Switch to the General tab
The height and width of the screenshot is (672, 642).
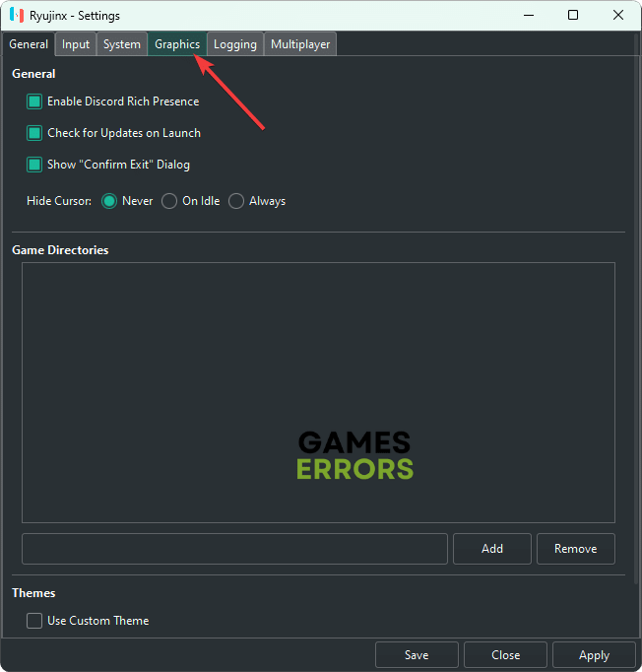29,44
